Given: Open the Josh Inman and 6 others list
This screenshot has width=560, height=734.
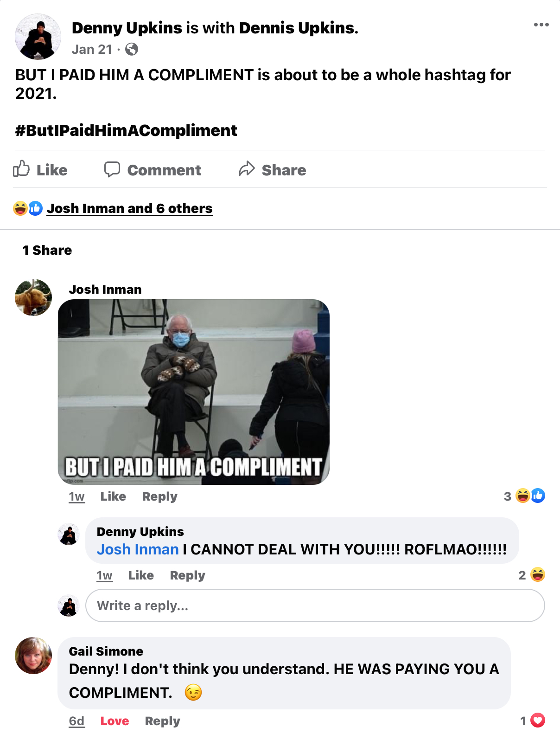Looking at the screenshot, I should (x=129, y=208).
